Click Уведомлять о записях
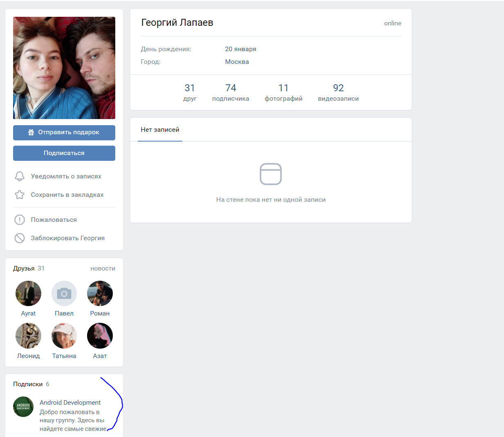Image resolution: width=504 pixels, height=437 pixels. pyautogui.click(x=66, y=176)
